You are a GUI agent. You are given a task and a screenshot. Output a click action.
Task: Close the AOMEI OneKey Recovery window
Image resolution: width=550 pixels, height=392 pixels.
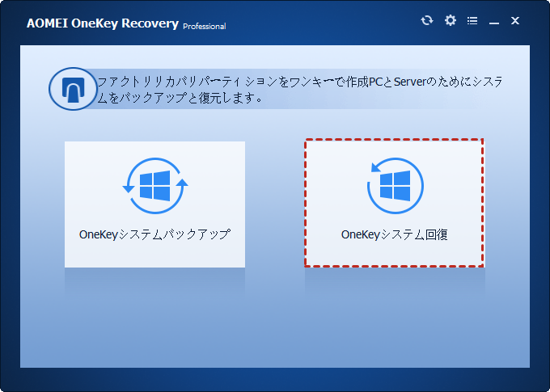[x=515, y=21]
